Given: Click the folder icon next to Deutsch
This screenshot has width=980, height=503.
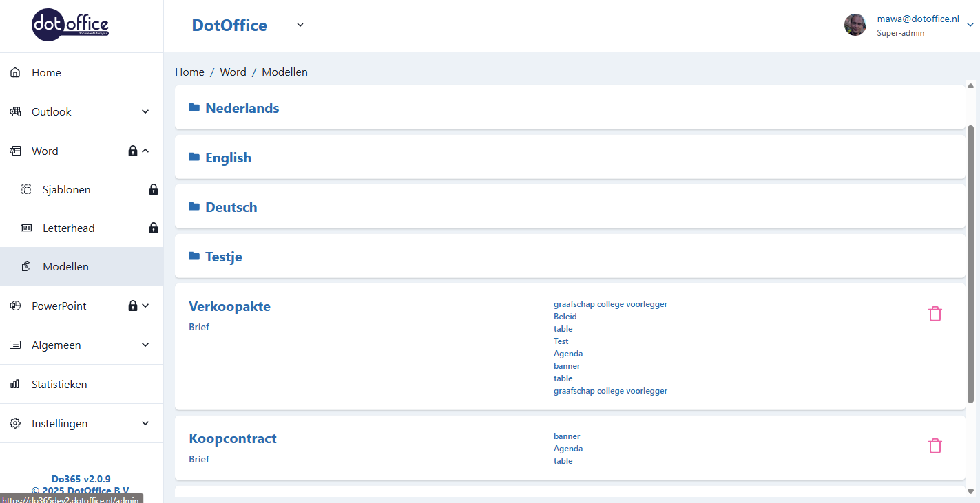Looking at the screenshot, I should pyautogui.click(x=194, y=207).
